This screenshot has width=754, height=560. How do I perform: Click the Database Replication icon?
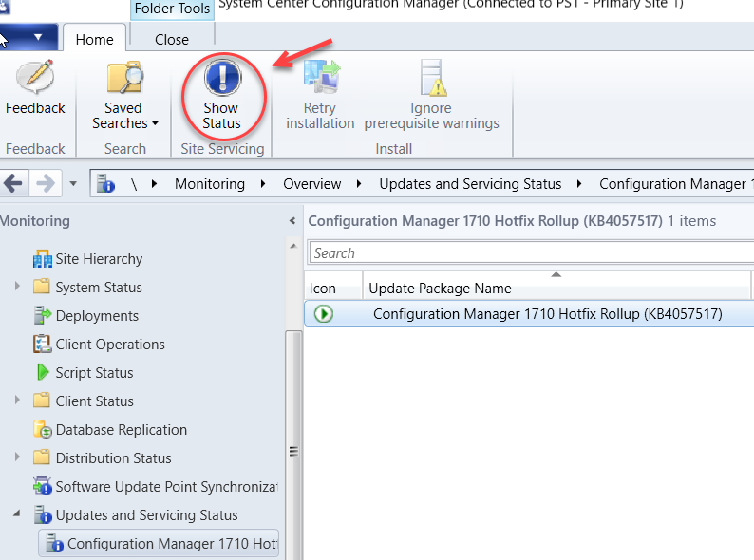43,429
